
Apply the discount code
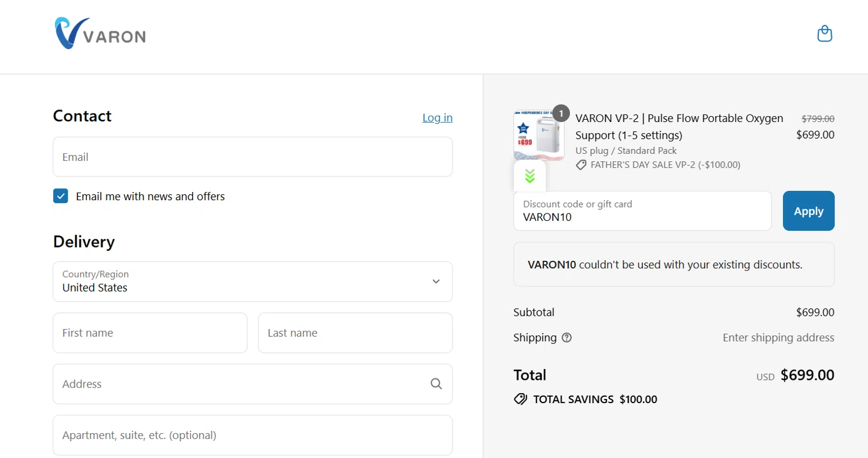click(x=808, y=211)
